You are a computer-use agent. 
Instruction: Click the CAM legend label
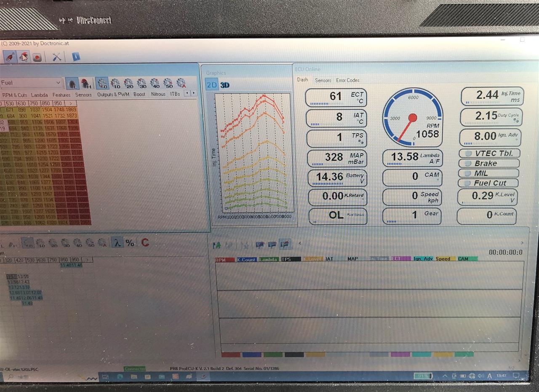(467, 259)
